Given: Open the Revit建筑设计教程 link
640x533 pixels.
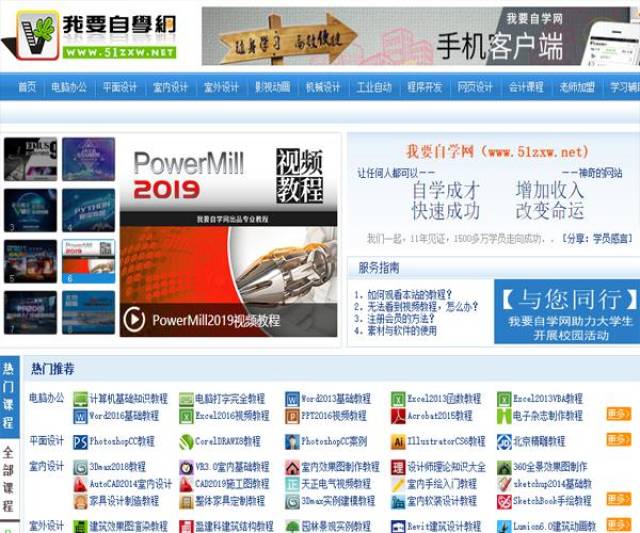Looking at the screenshot, I should [x=444, y=526].
